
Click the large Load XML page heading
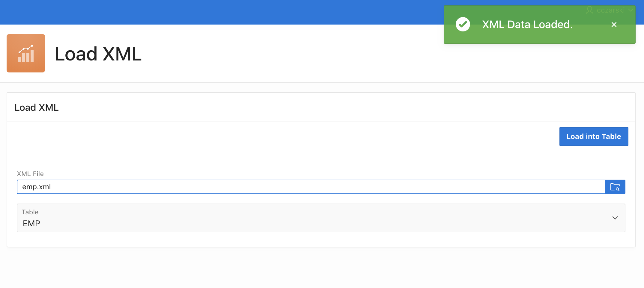pos(98,54)
